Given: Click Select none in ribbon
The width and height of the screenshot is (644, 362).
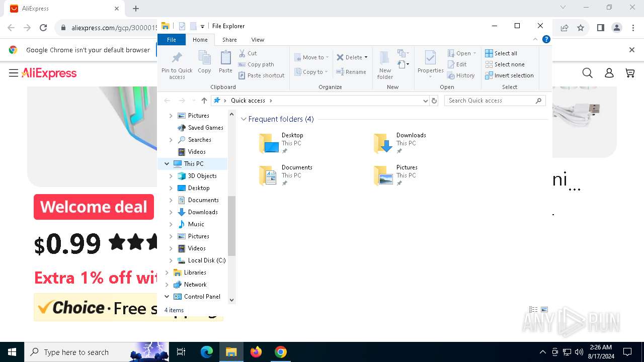Looking at the screenshot, I should (x=505, y=64).
